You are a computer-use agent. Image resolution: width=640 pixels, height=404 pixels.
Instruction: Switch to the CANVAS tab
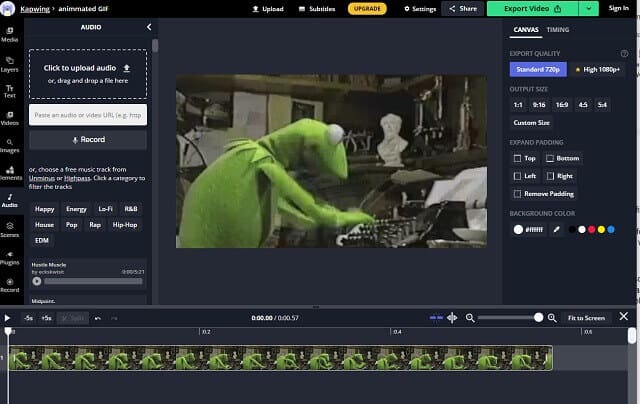click(526, 30)
